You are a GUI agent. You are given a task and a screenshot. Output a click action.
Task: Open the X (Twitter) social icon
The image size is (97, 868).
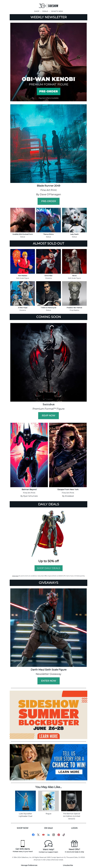pos(38,835)
